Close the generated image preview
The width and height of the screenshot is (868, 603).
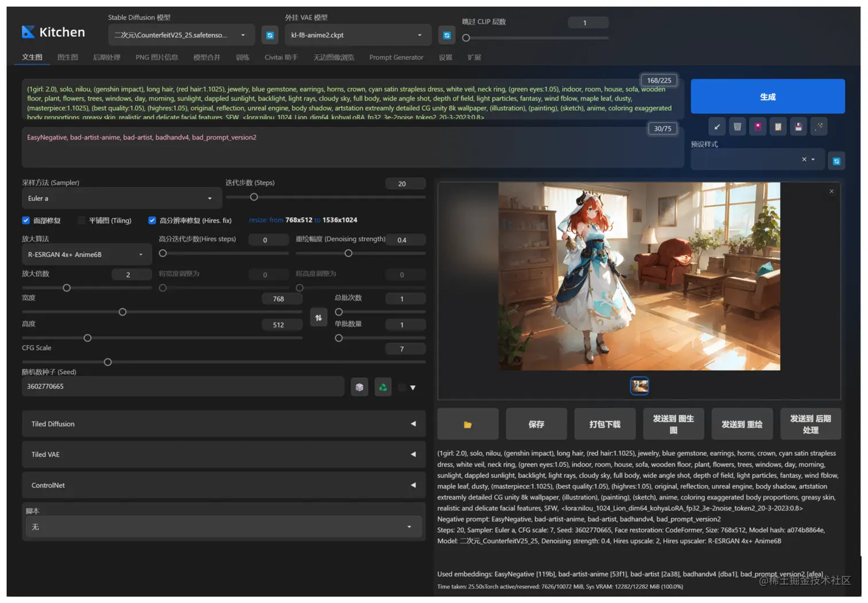(x=831, y=192)
